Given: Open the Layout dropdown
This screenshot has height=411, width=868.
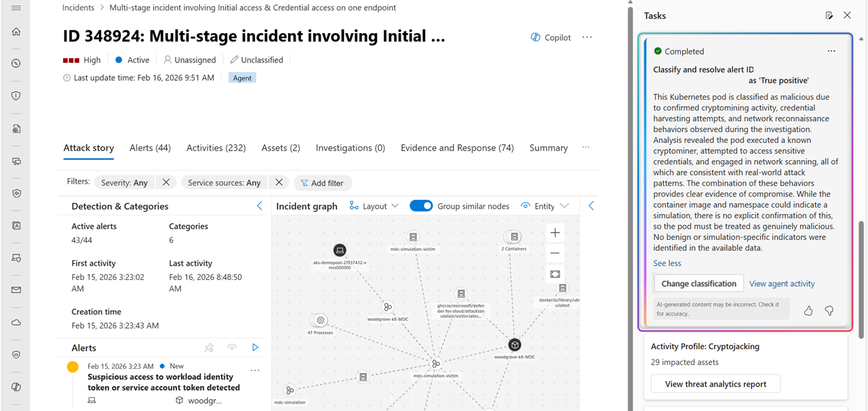Looking at the screenshot, I should tap(374, 206).
